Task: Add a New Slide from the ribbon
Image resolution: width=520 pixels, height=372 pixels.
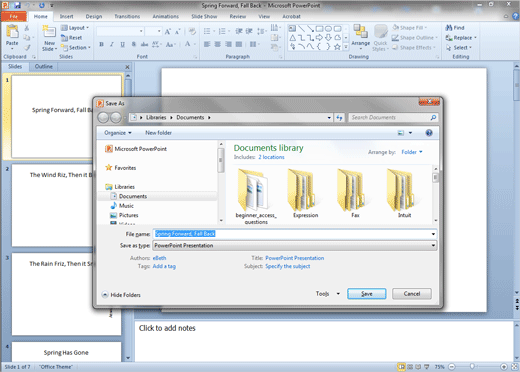Action: 49,38
